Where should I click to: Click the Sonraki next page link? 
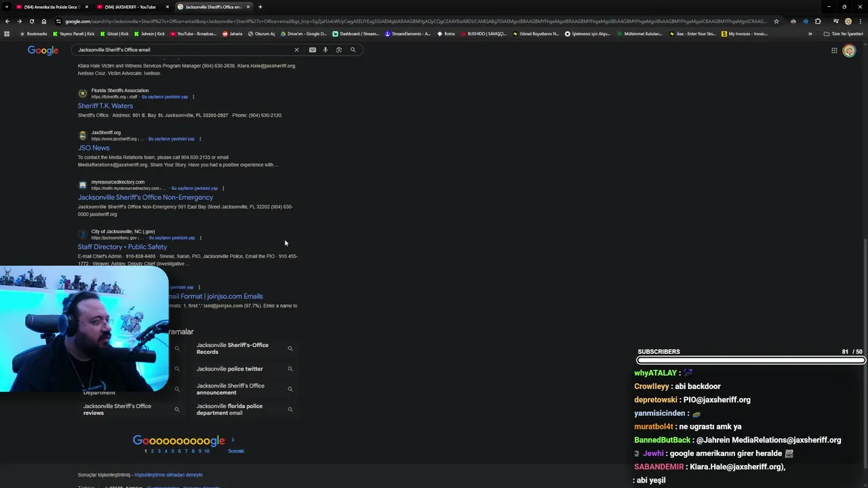click(236, 451)
